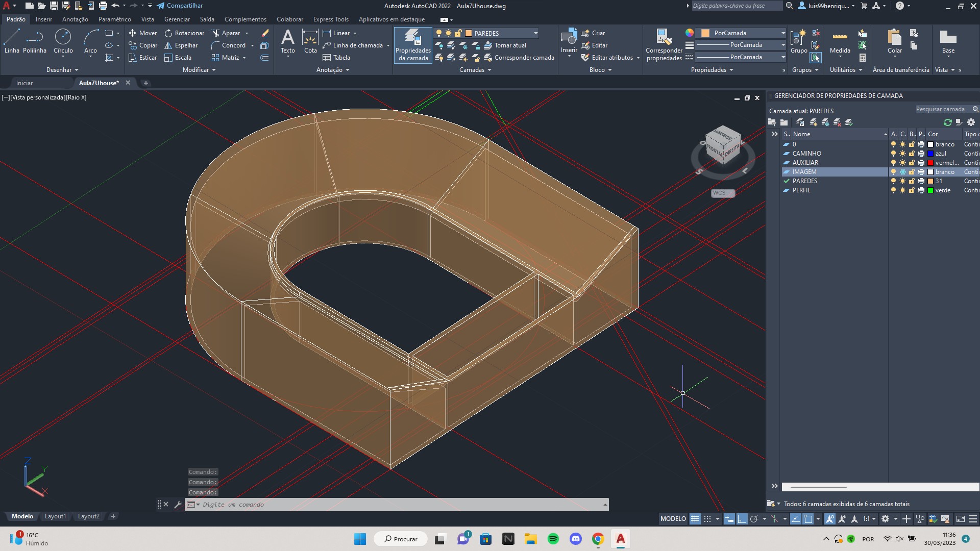The height and width of the screenshot is (551, 980).
Task: Open the Paramétrico ribbon tab
Action: click(115, 19)
